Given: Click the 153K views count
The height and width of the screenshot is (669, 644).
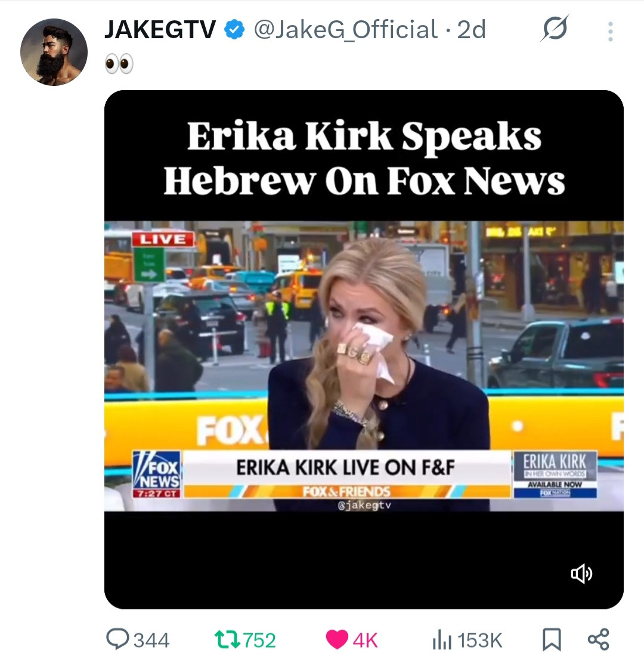Looking at the screenshot, I should [479, 640].
